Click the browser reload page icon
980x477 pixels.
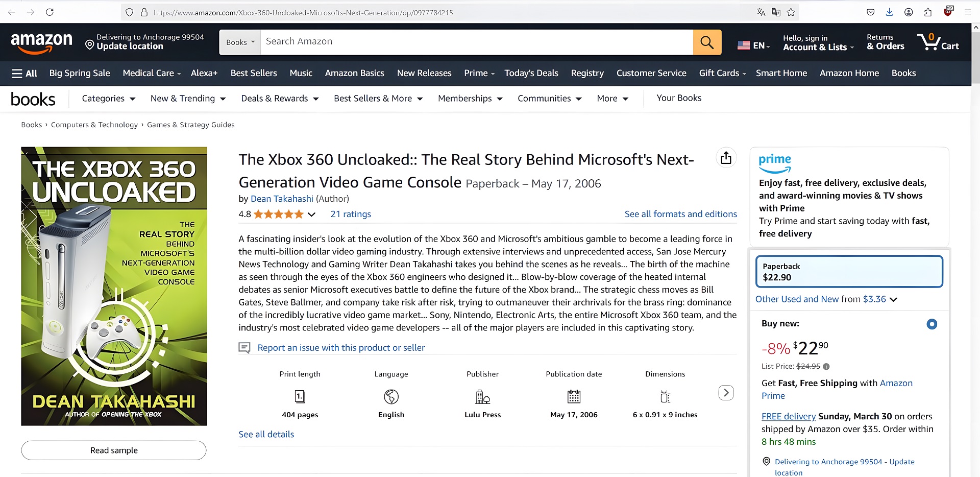(x=50, y=12)
